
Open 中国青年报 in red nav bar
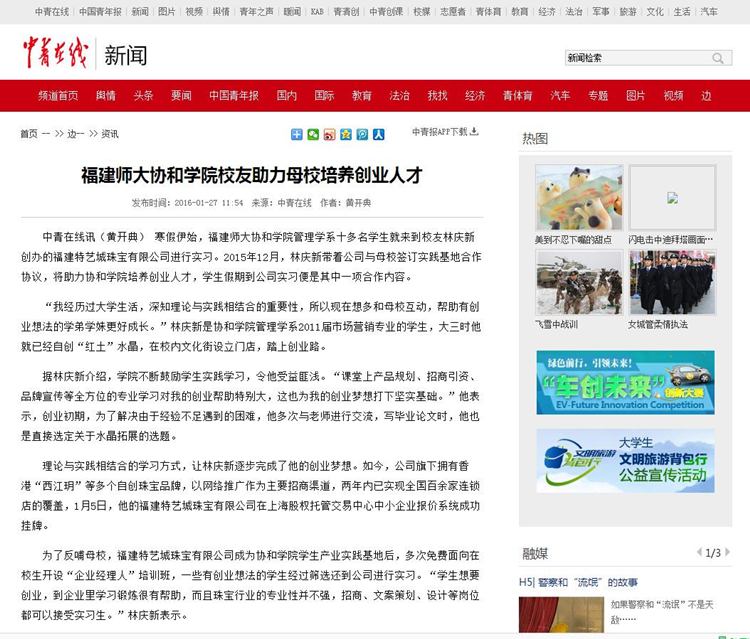(234, 96)
